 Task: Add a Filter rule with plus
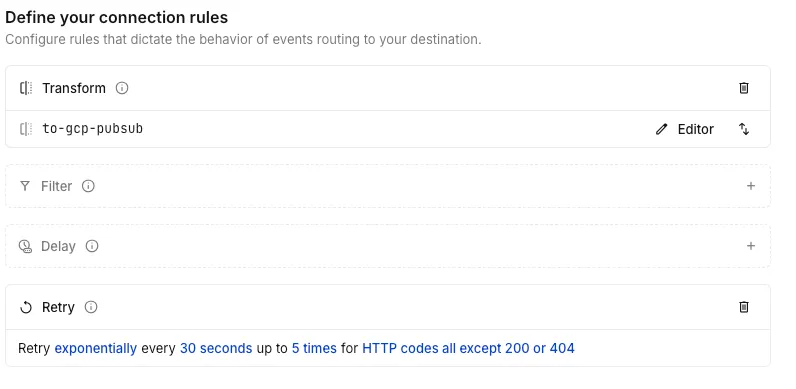tap(751, 186)
